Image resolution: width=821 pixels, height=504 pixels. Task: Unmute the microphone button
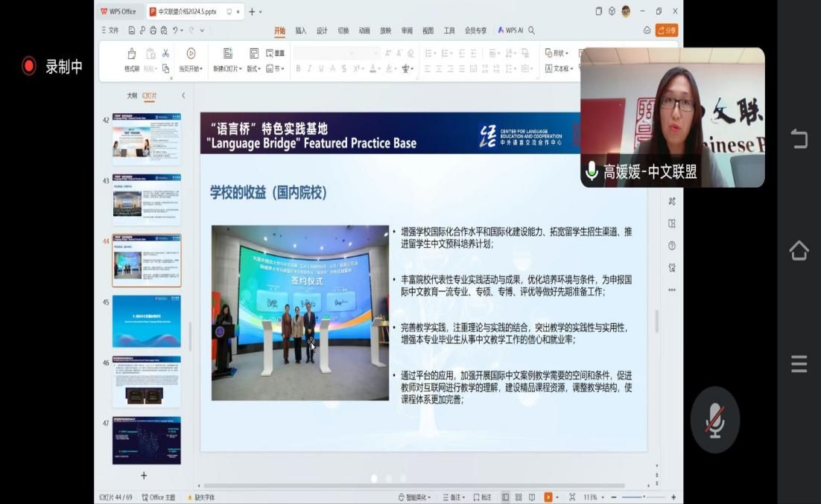click(714, 420)
